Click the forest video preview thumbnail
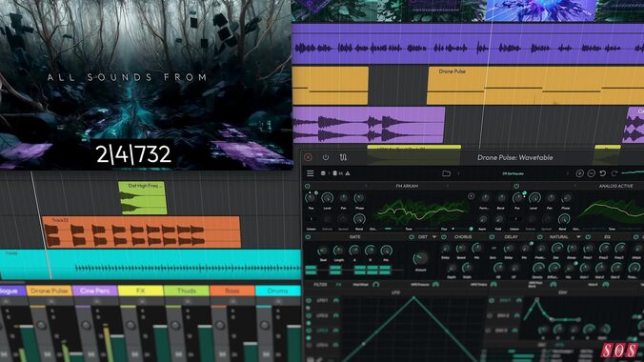The width and height of the screenshot is (644, 362). point(146,84)
